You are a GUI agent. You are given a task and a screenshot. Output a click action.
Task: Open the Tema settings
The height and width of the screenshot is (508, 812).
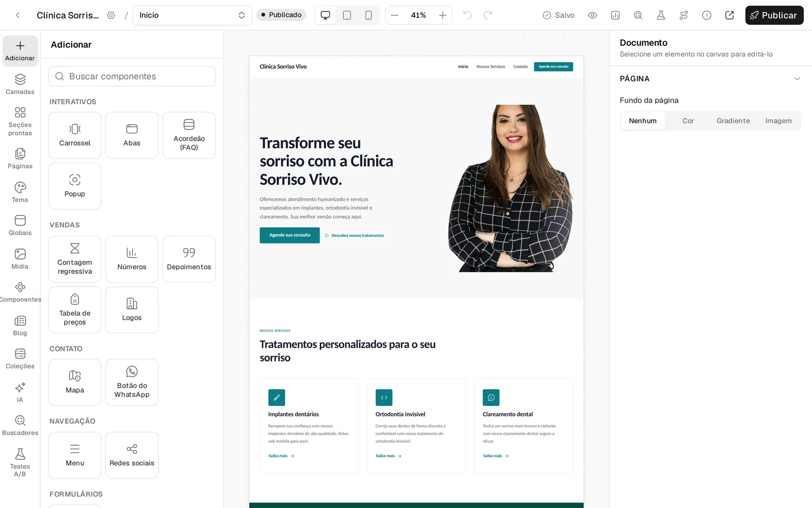coord(20,192)
